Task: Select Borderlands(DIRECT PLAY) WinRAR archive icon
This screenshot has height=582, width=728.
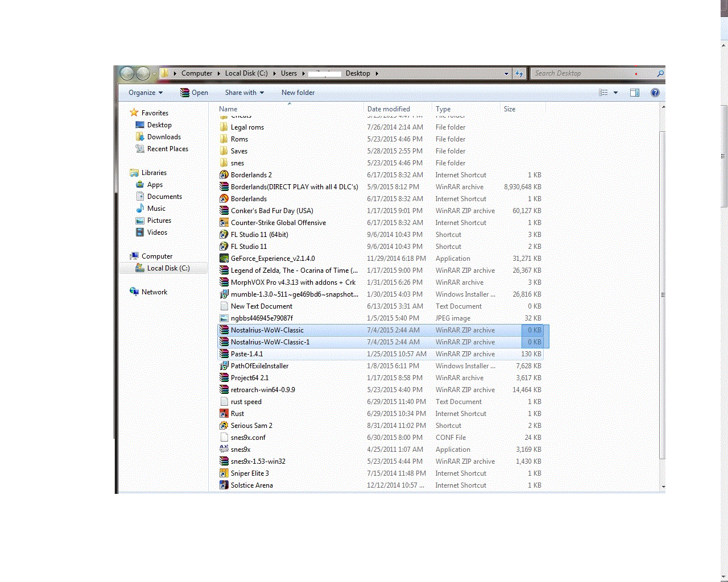Action: click(224, 187)
